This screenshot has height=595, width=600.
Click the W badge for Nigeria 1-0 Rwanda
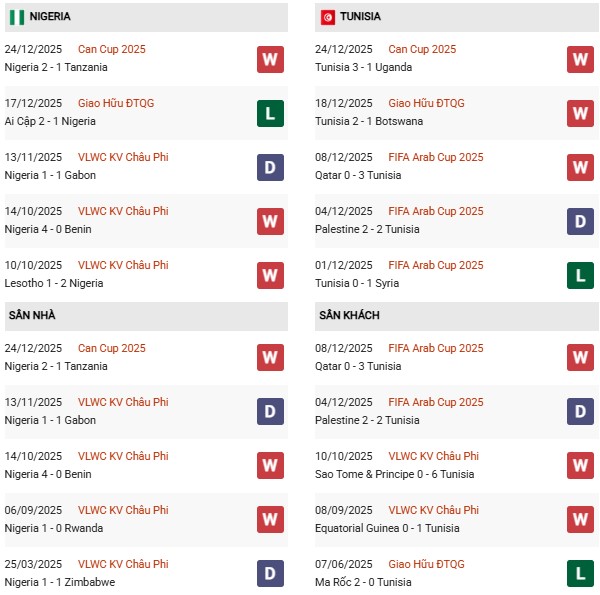point(270,519)
